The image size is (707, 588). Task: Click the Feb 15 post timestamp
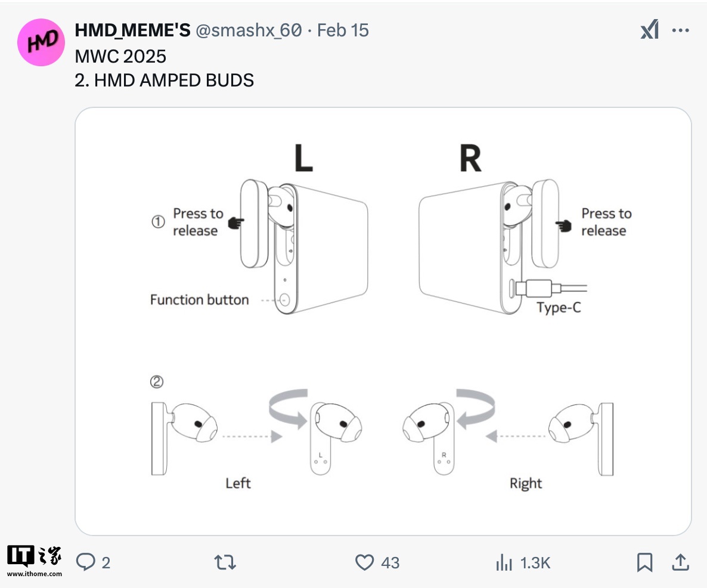point(343,30)
